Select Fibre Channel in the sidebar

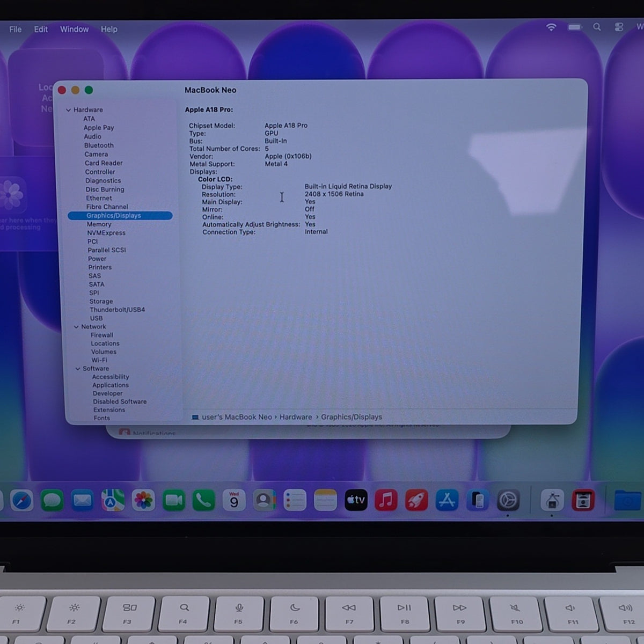[x=107, y=207]
